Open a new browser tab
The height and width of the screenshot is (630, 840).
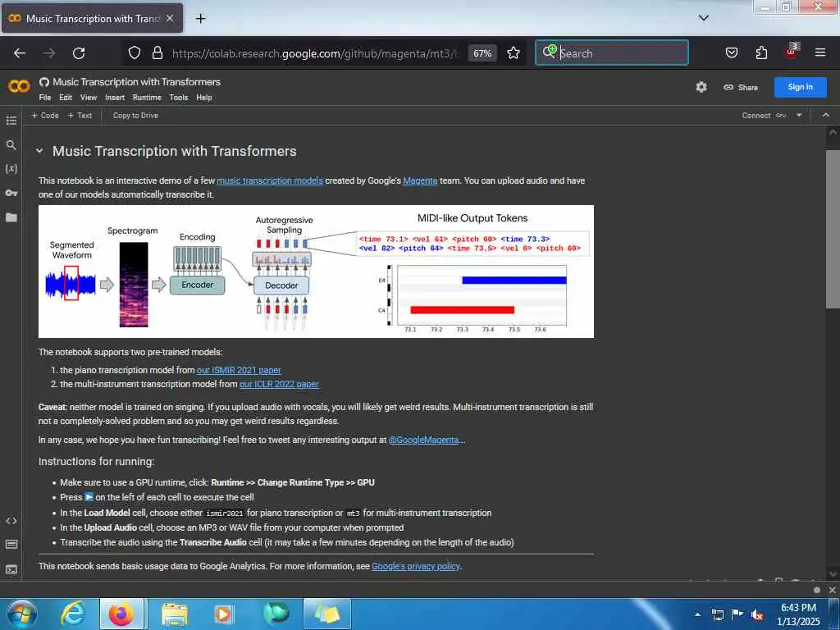[x=200, y=19]
